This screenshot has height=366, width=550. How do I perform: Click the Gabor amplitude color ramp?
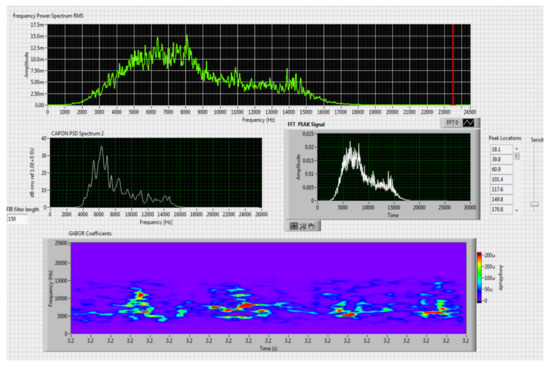[479, 277]
